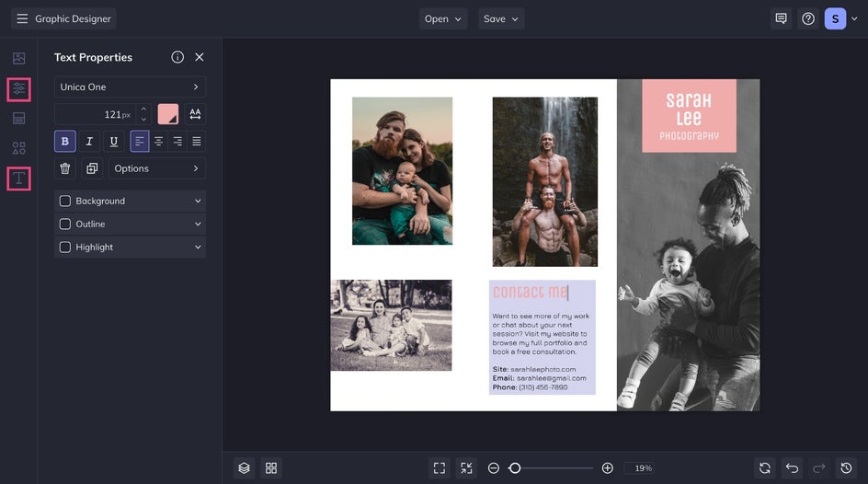The width and height of the screenshot is (868, 484).
Task: Expand the account menu chevron
Action: click(854, 18)
